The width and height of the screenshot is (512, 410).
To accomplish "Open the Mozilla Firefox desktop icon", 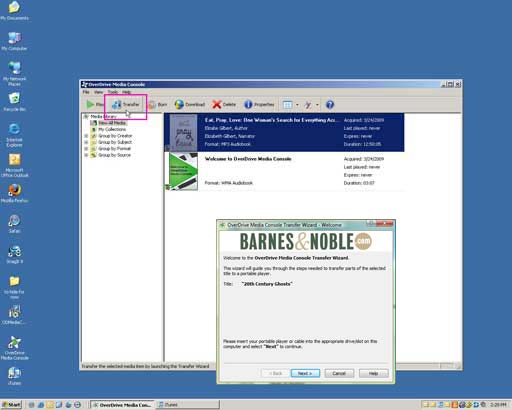I will [14, 193].
